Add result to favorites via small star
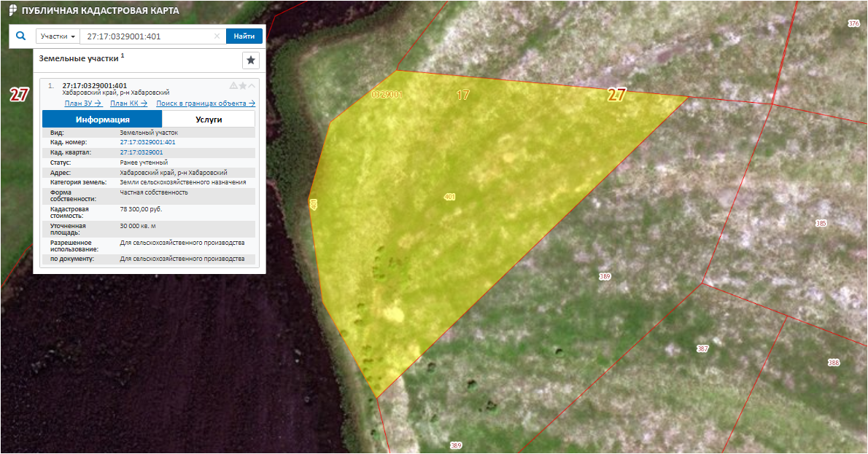The height and width of the screenshot is (454, 868). [x=243, y=85]
